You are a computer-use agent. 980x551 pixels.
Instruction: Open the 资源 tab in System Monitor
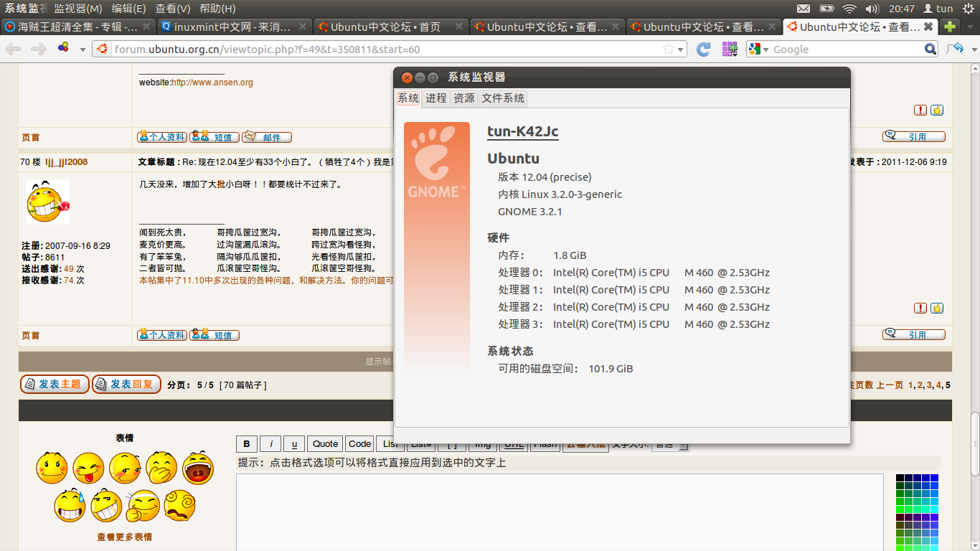pyautogui.click(x=464, y=98)
